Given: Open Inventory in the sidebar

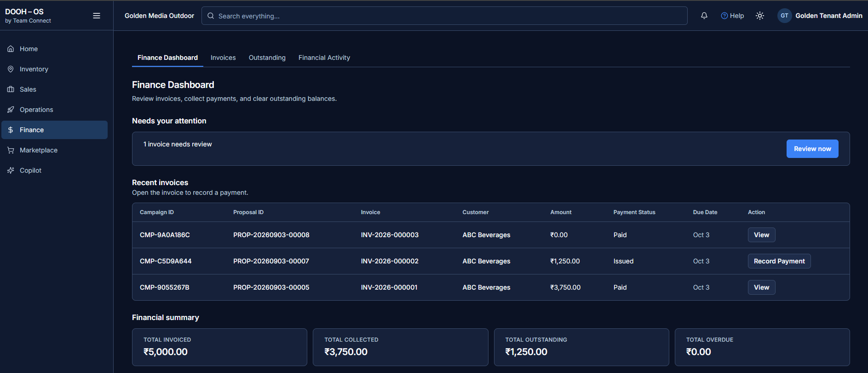Looking at the screenshot, I should (54, 69).
